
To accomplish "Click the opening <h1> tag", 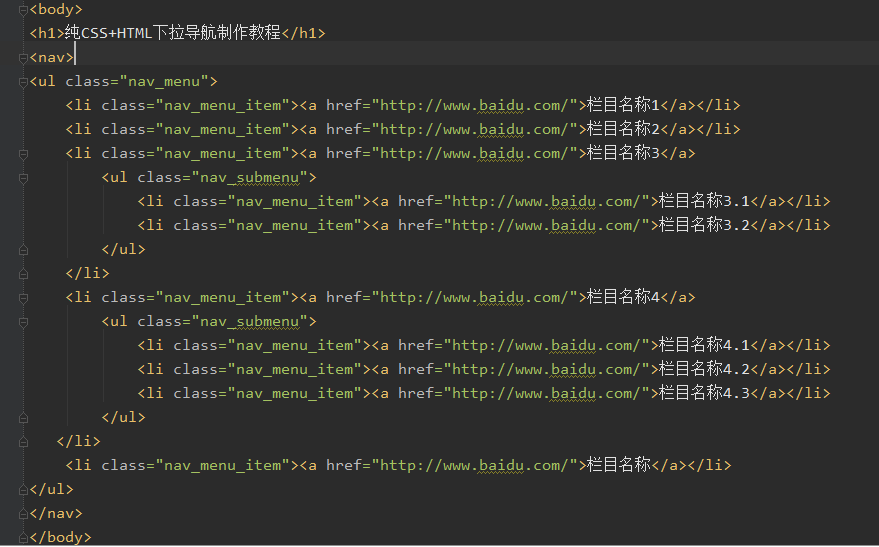I will pos(47,33).
